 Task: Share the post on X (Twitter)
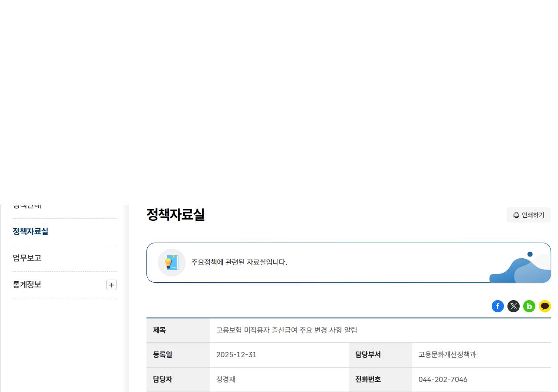513,306
